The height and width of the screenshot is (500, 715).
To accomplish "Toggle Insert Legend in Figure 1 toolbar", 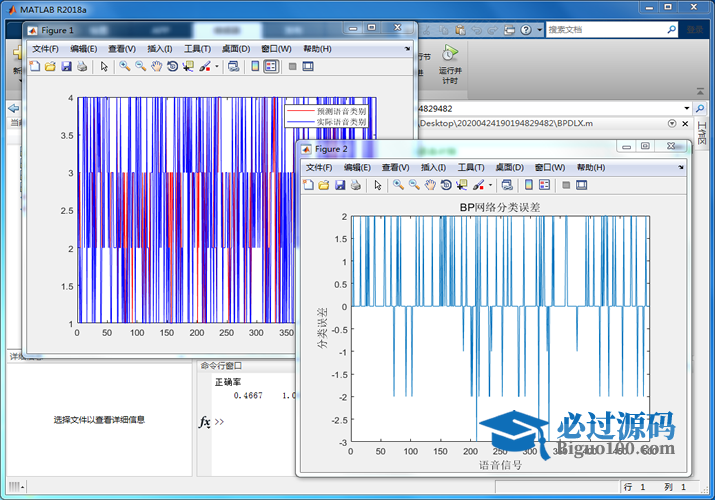I will (x=270, y=67).
